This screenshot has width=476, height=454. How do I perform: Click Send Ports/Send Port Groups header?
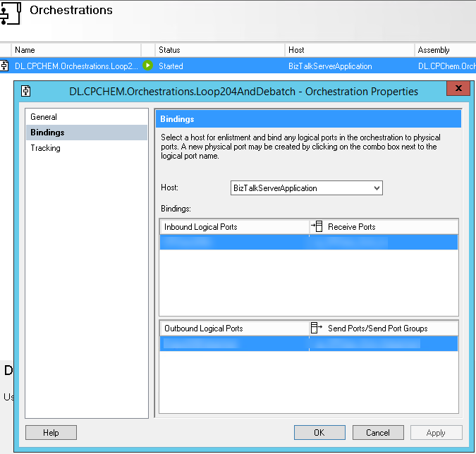[x=378, y=328]
